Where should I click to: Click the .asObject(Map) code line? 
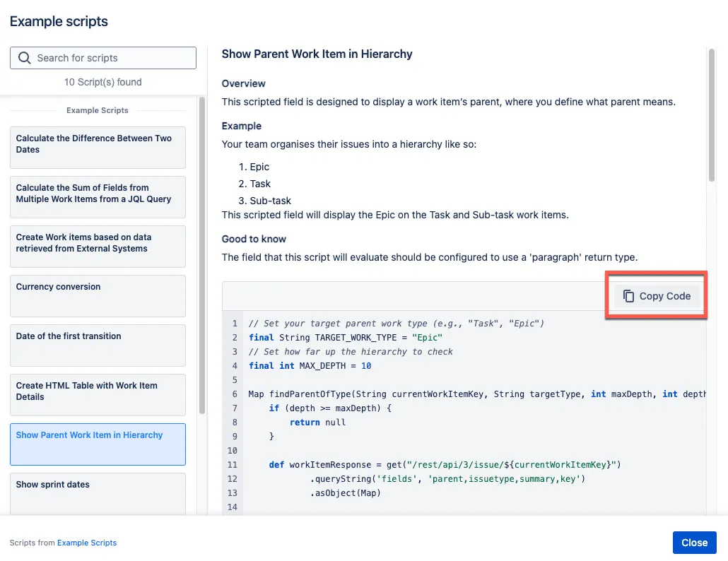point(346,492)
